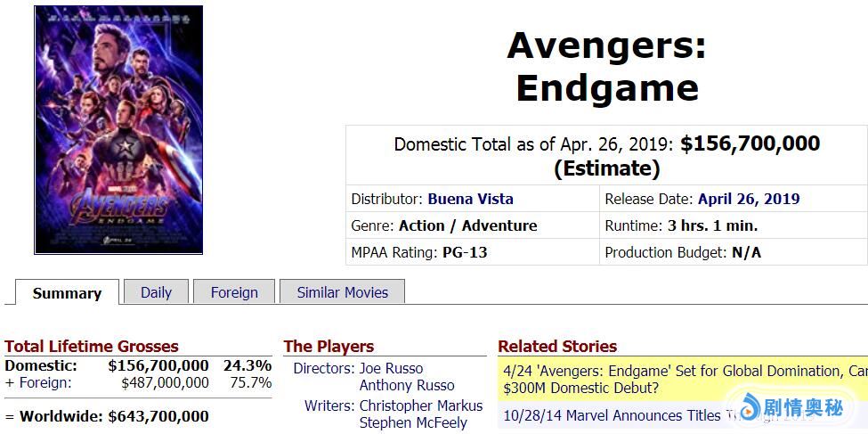Open the Marvel Announces Titles story

tap(614, 415)
